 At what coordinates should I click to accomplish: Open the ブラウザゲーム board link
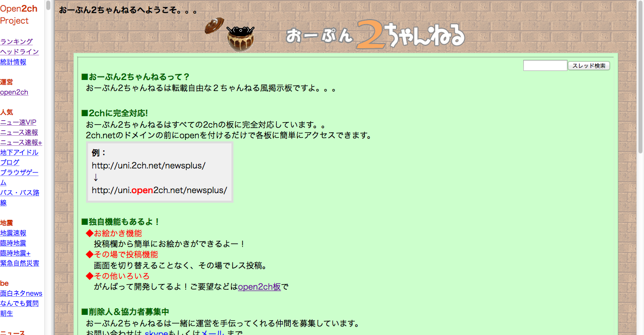[19, 177]
